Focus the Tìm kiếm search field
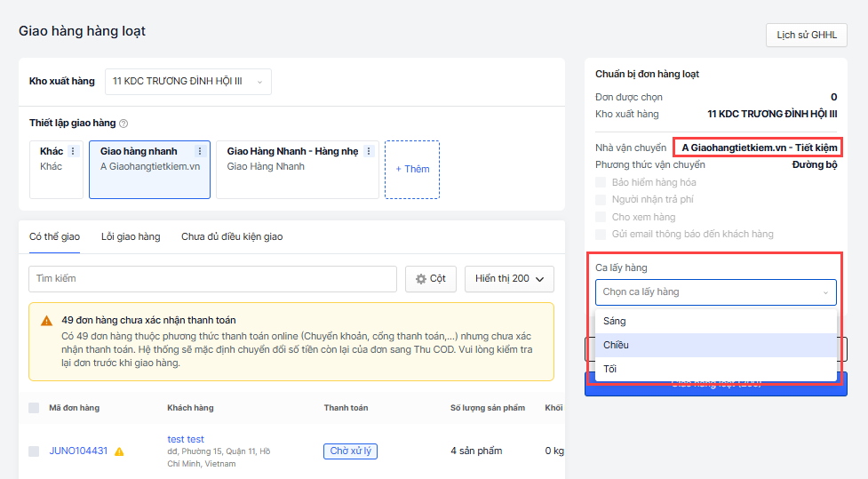This screenshot has width=868, height=479. click(212, 278)
